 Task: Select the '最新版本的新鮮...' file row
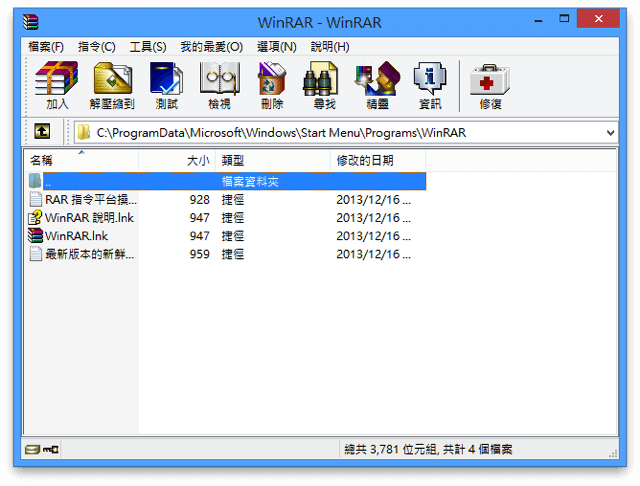coord(227,254)
